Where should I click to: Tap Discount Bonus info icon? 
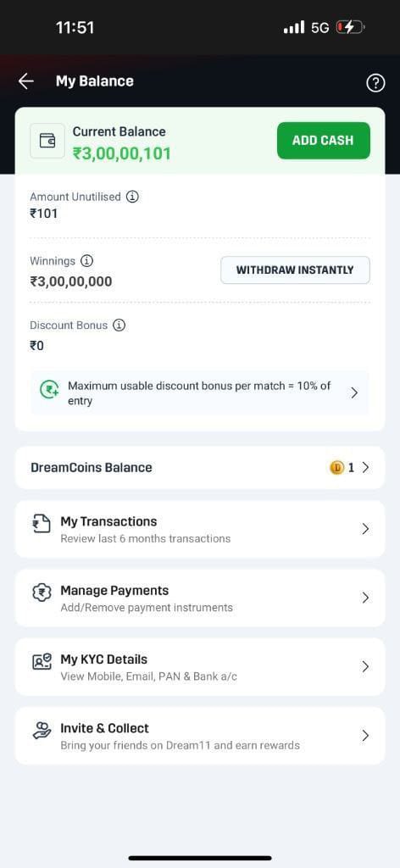coord(119,325)
